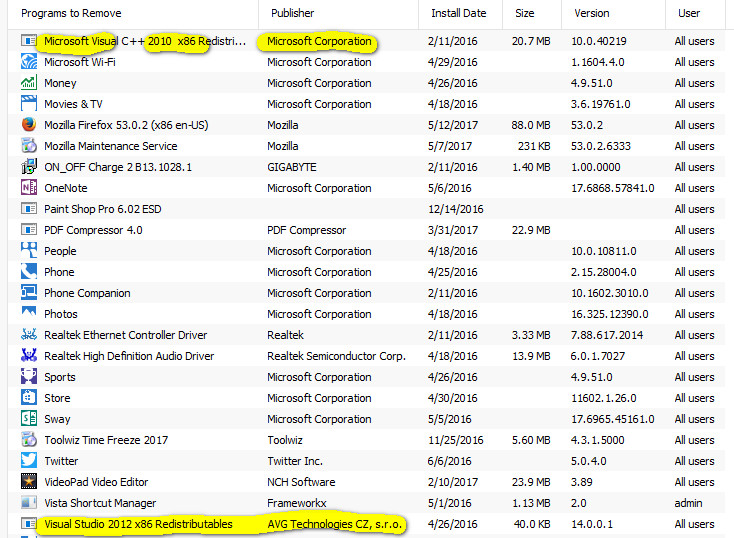Image resolution: width=734 pixels, height=538 pixels.
Task: Sort by Publisher column header
Action: click(293, 13)
